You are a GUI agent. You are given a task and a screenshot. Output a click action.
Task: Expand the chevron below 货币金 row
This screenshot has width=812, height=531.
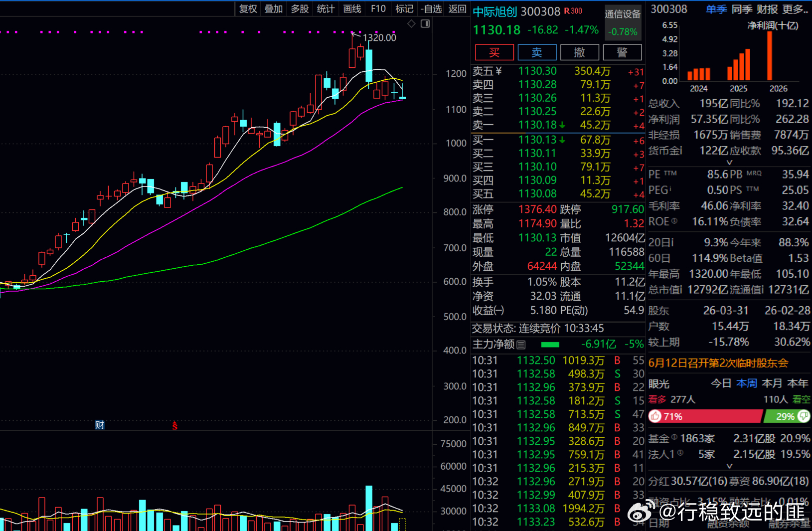[x=729, y=162]
